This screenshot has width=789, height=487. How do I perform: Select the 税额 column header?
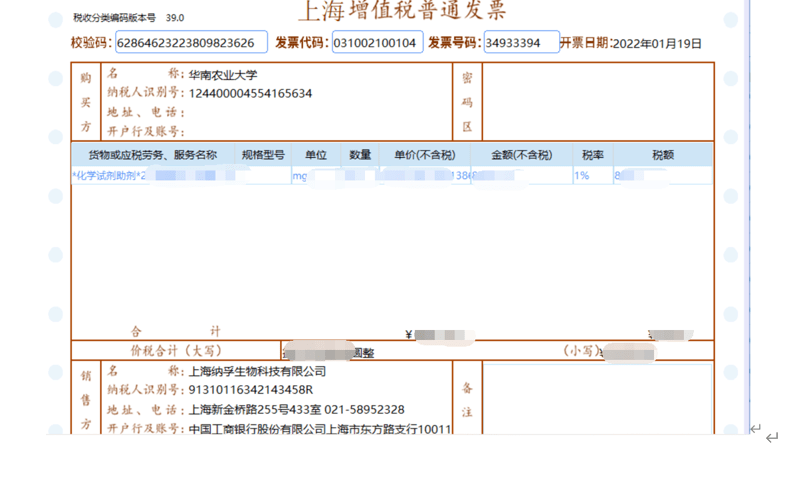(663, 155)
